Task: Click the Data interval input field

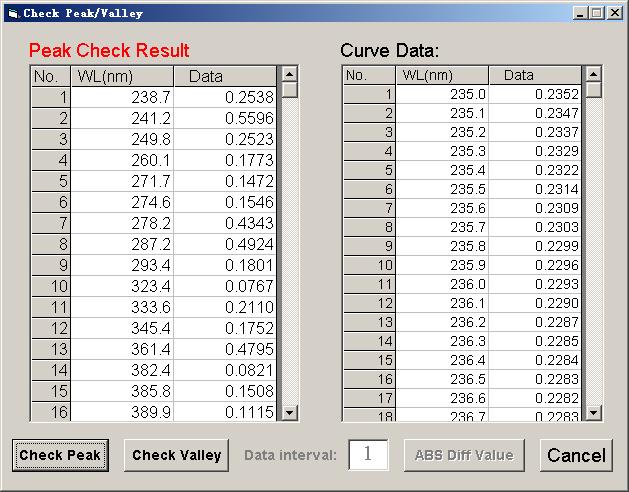Action: 367,454
